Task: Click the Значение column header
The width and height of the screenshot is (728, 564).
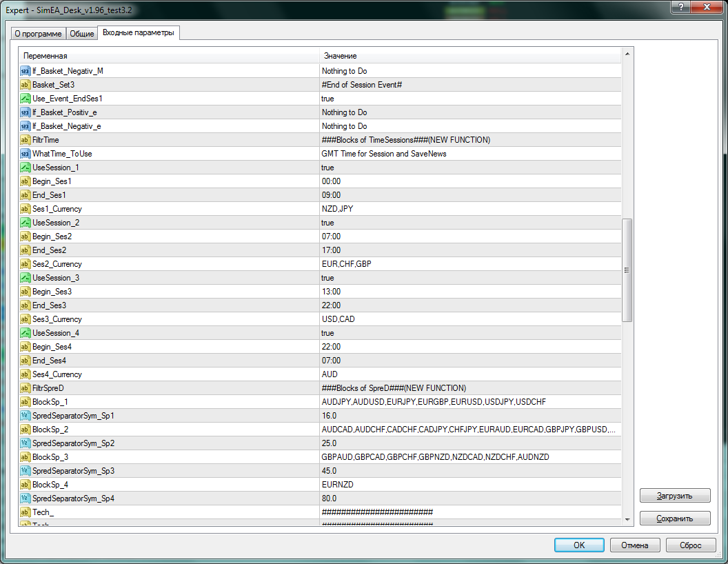Action: 470,56
